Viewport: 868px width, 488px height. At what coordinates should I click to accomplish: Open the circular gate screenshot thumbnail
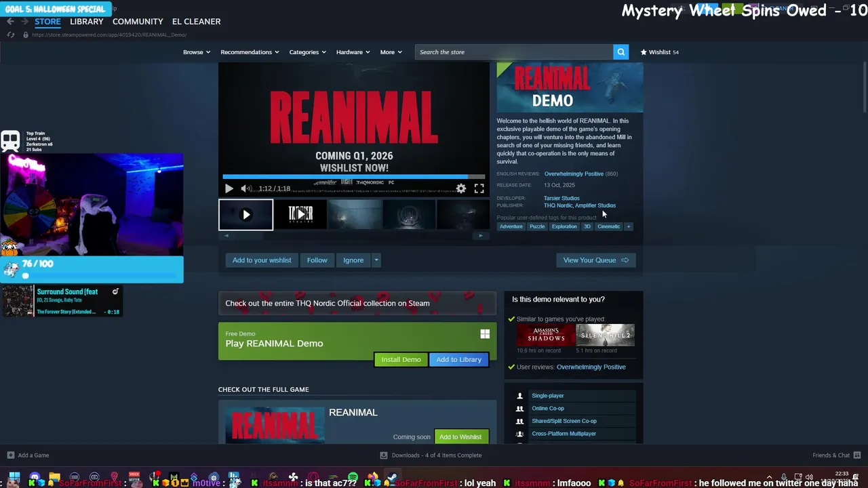(x=409, y=215)
